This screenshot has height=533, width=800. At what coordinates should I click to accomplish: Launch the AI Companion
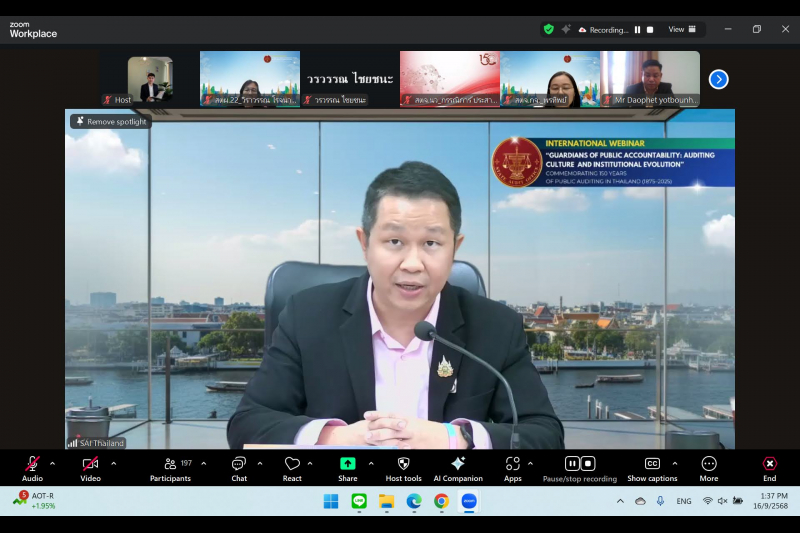(x=458, y=464)
